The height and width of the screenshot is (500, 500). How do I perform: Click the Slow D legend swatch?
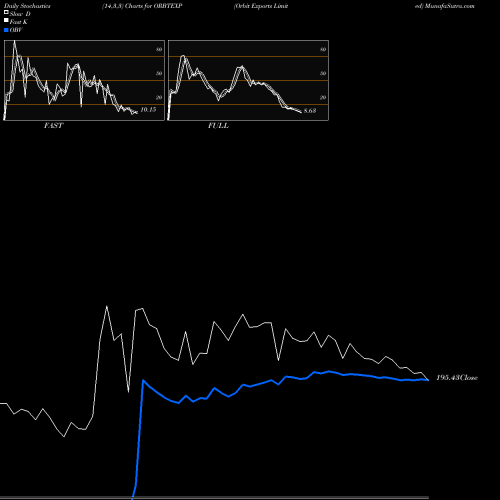click(x=6, y=13)
